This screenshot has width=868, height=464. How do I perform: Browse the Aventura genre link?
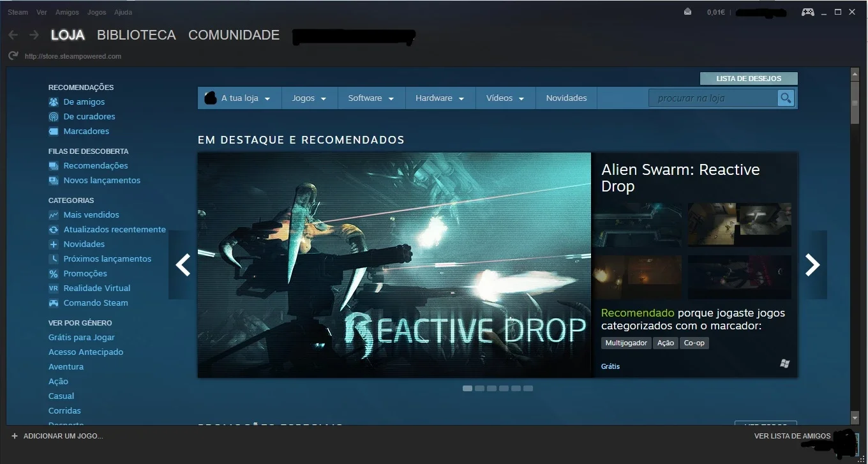[x=66, y=367]
